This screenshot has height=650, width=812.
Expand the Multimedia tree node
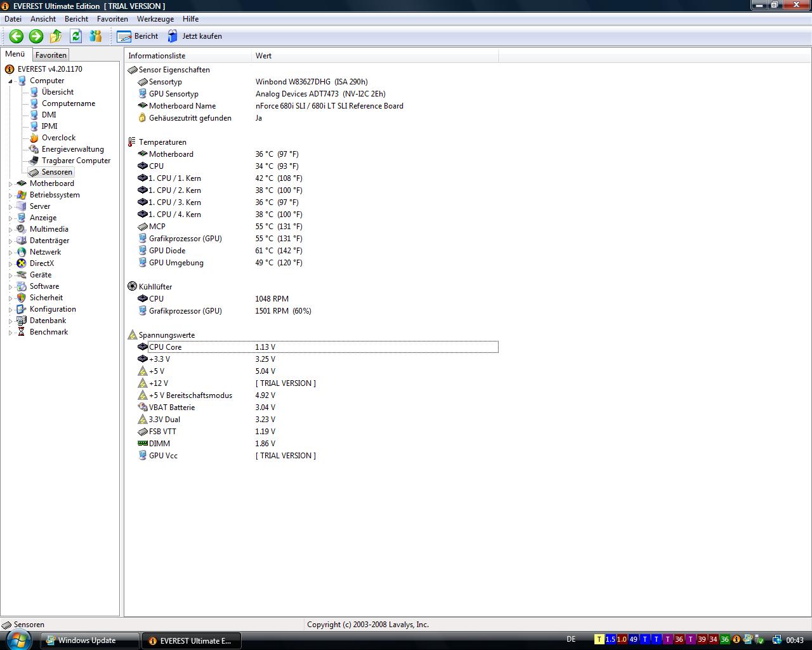click(10, 230)
